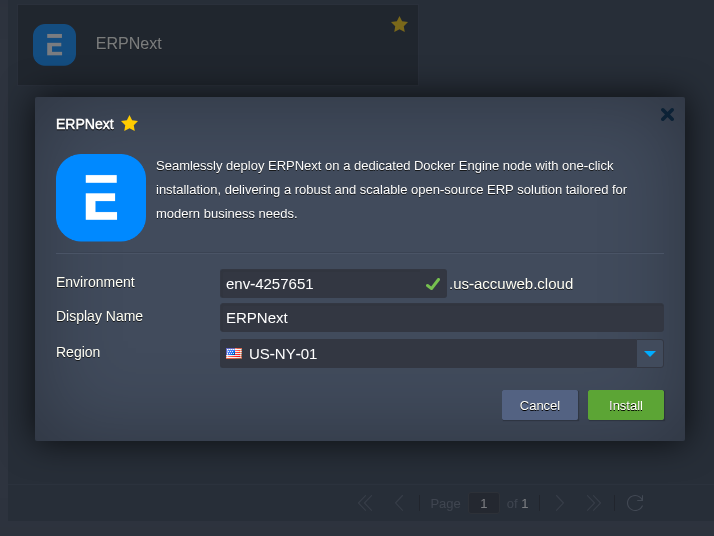Go to the last page using the double-right arrow
The width and height of the screenshot is (714, 536).
coord(593,503)
